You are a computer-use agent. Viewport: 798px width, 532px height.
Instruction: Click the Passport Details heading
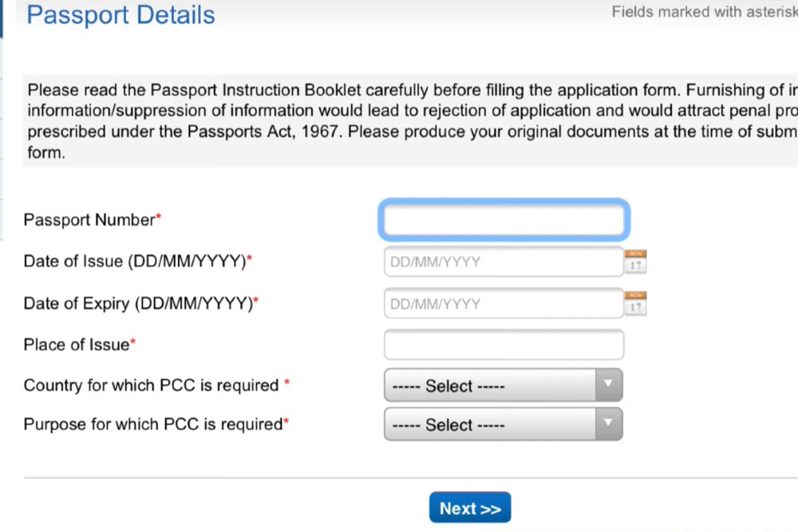pos(120,14)
